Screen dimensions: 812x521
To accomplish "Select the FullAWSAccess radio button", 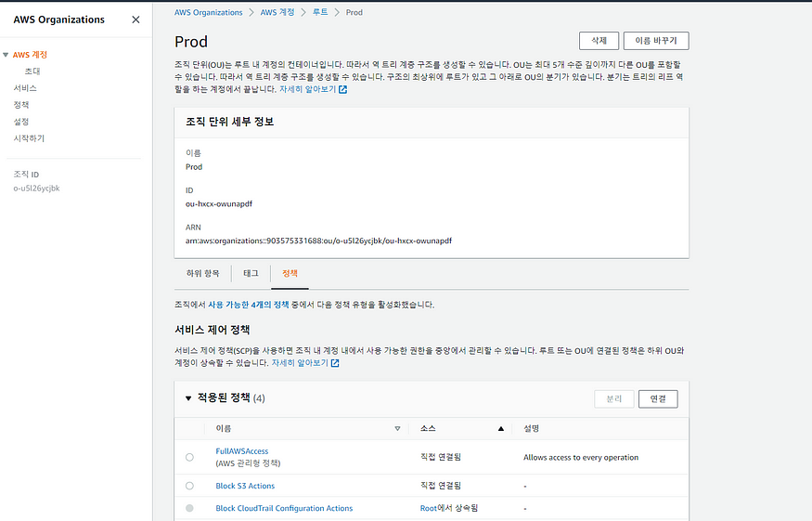I will 189,457.
